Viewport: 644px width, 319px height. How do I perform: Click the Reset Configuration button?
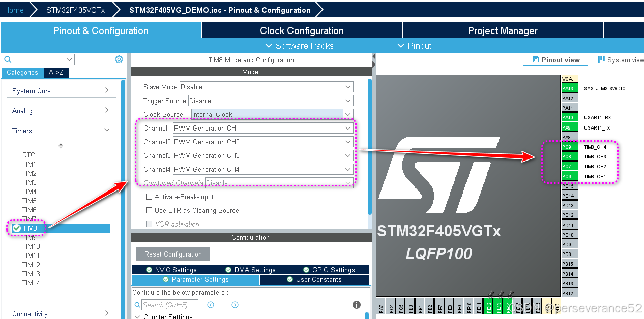pyautogui.click(x=173, y=254)
